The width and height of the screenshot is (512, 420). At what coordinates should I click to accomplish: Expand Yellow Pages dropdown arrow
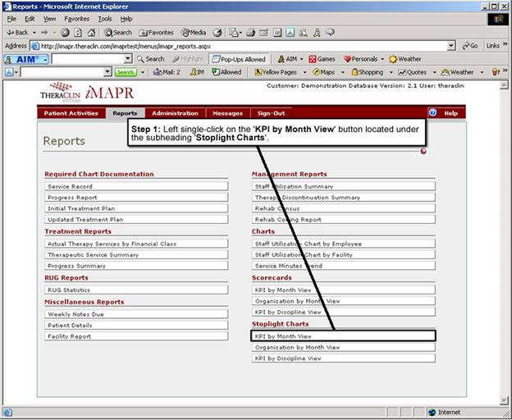tap(304, 72)
